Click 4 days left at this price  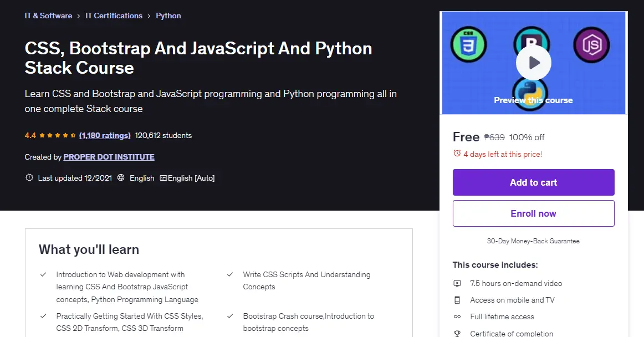(x=503, y=154)
